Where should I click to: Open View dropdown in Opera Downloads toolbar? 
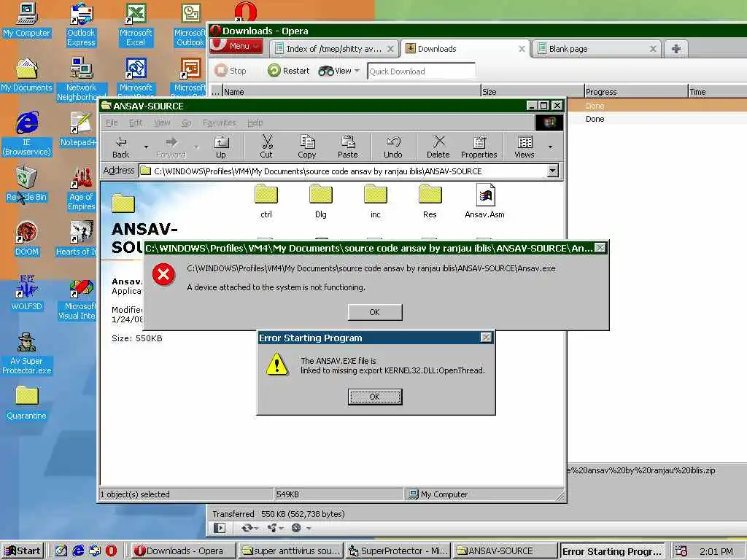pos(339,71)
